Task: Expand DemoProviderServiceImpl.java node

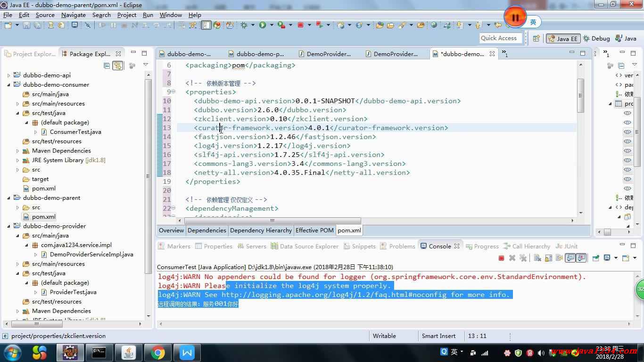Action: coord(35,255)
